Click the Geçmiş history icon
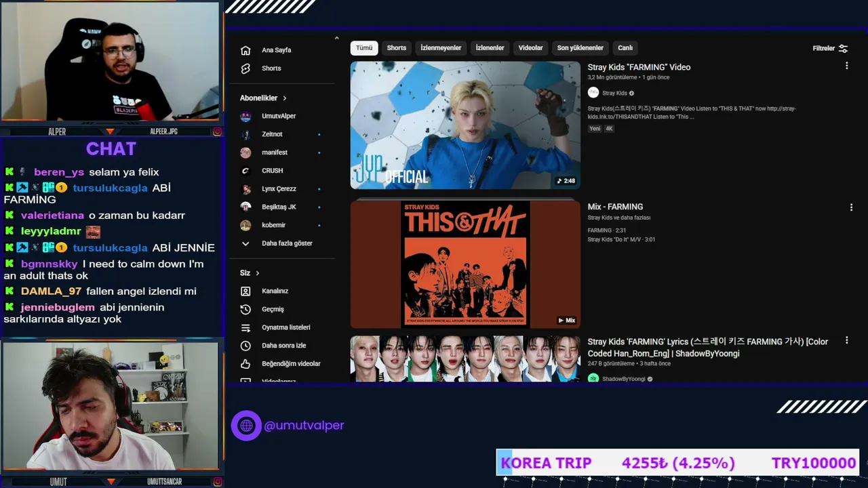Viewport: 868px width, 488px height. 245,309
